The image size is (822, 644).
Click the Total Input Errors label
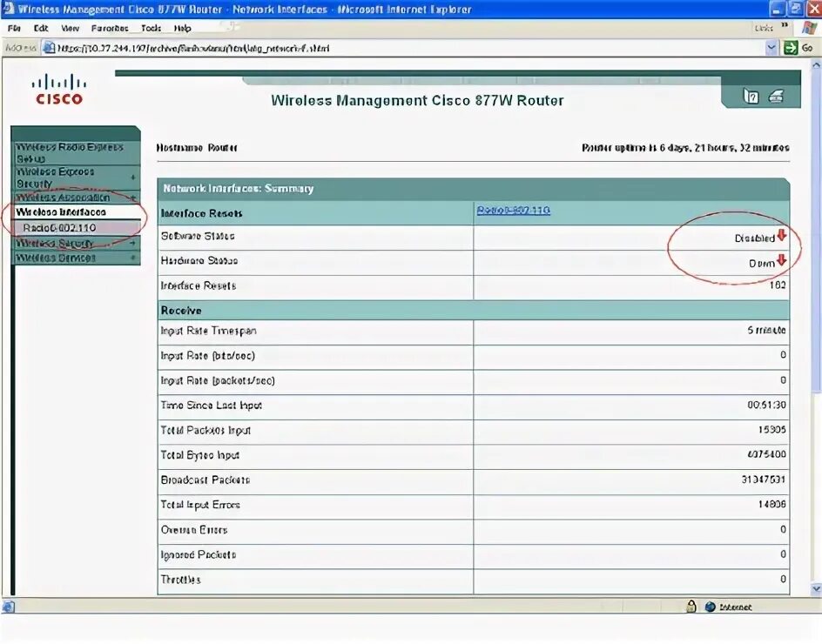pyautogui.click(x=200, y=505)
